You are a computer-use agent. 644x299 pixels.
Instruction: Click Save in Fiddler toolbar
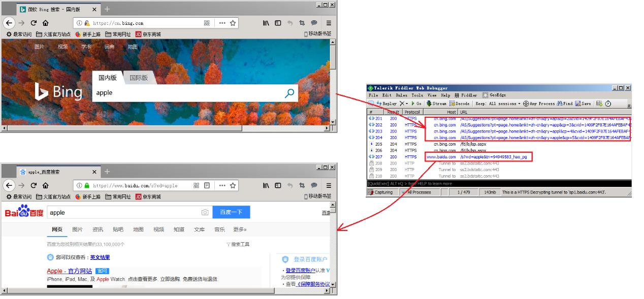(x=583, y=104)
